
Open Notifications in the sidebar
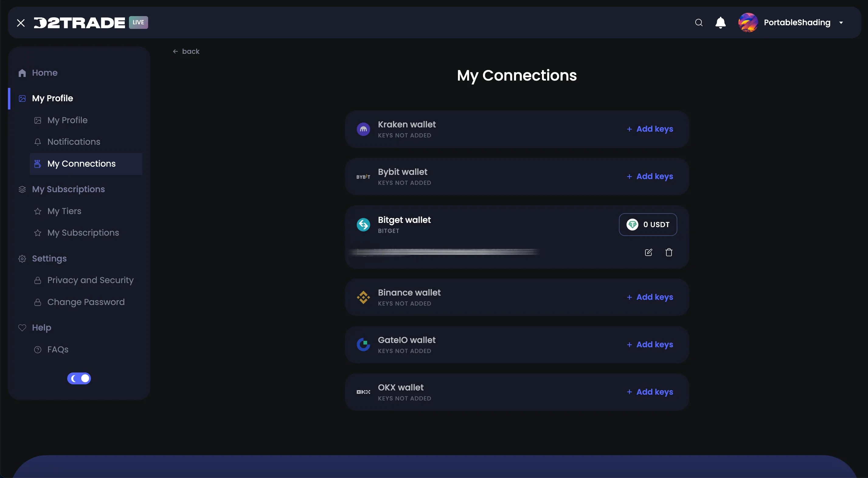click(x=74, y=142)
